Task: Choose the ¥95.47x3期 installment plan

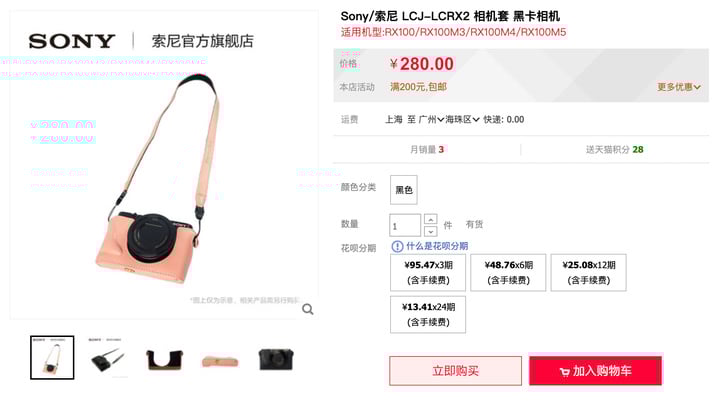Action: (x=428, y=272)
